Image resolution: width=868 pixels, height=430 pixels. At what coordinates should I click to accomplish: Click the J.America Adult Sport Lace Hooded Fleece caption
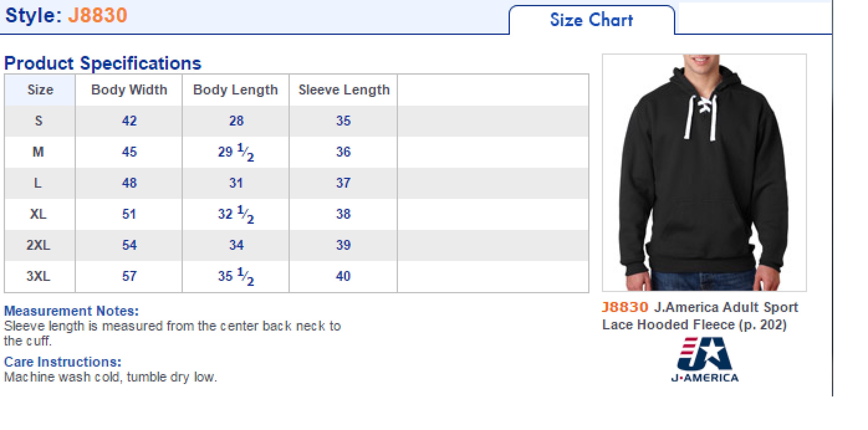coord(700,316)
